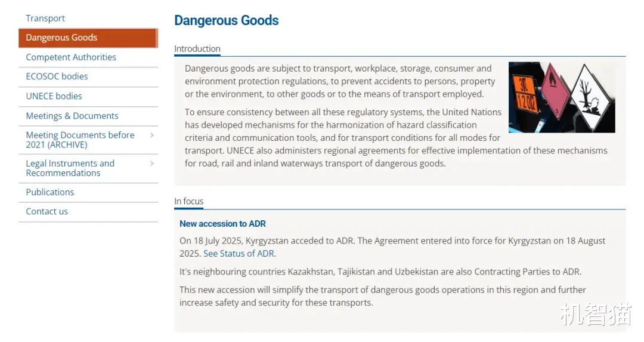The height and width of the screenshot is (342, 644).
Task: Open New accession to ADR headline
Action: click(222, 224)
